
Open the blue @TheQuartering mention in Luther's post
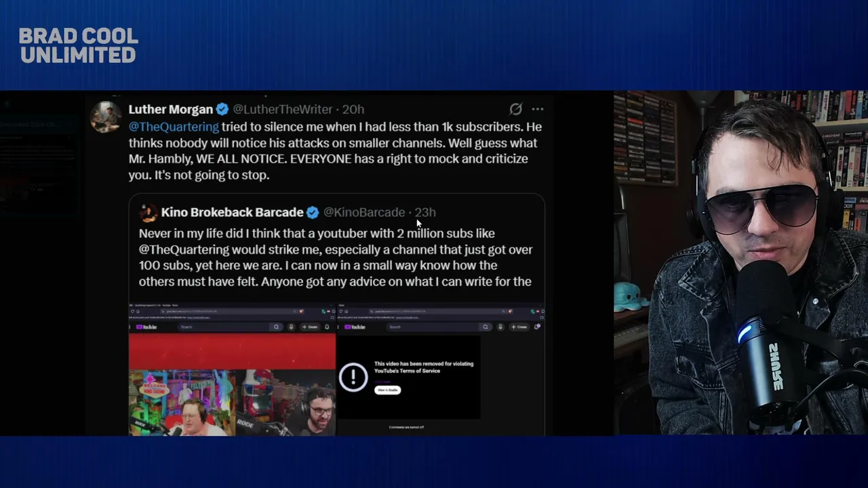coord(174,127)
